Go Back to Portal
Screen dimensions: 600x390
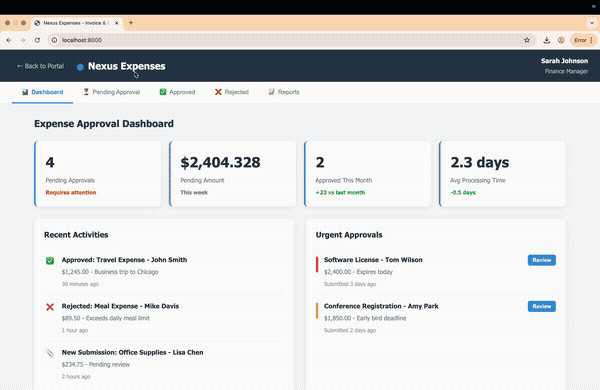[x=40, y=66]
